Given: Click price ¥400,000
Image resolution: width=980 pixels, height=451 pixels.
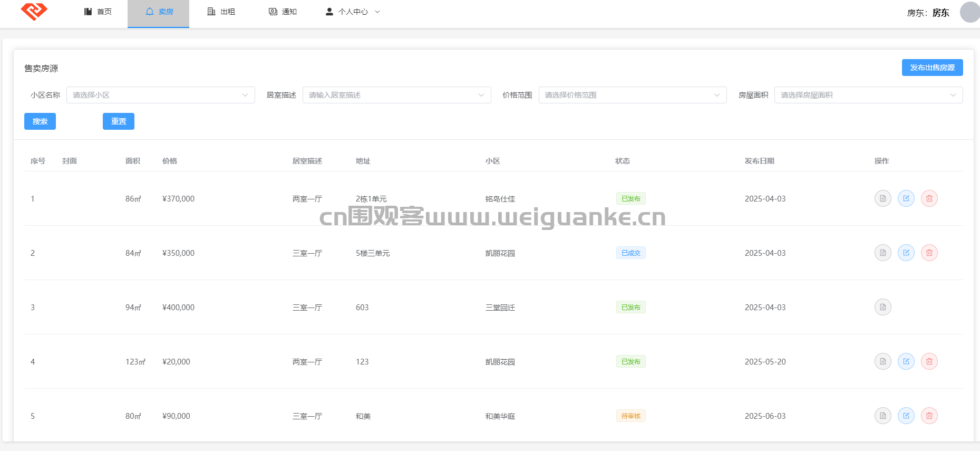Looking at the screenshot, I should point(178,308).
